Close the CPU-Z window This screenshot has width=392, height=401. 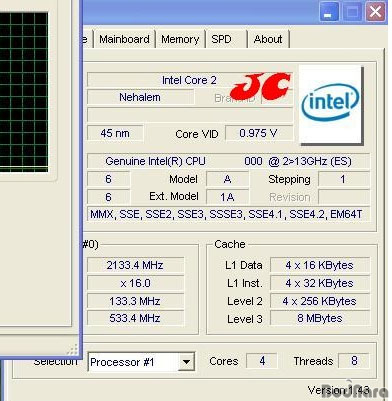(375, 12)
